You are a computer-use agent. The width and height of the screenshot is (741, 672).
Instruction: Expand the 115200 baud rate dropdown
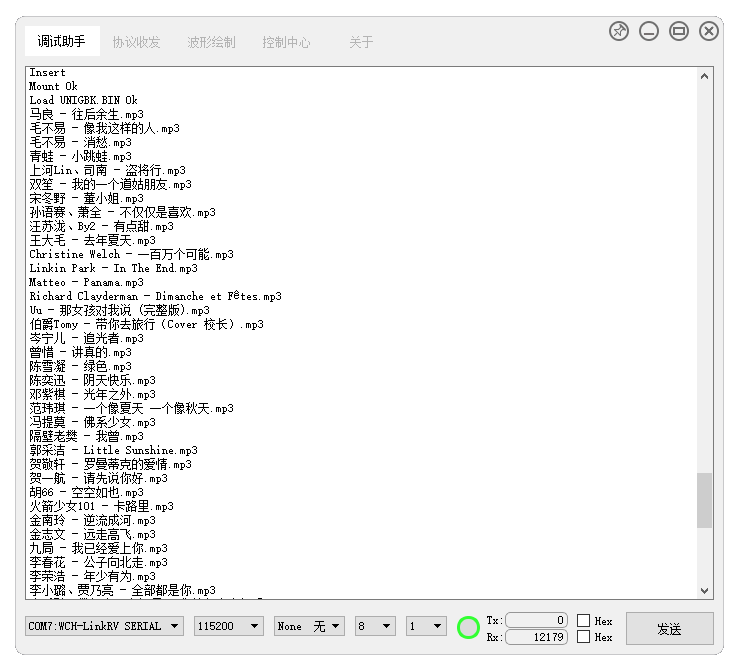(x=230, y=626)
